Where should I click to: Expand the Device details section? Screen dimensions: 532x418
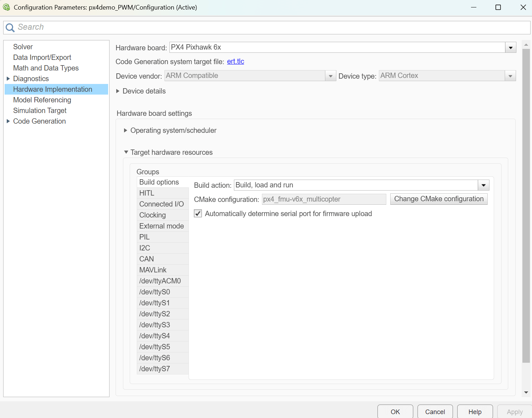click(118, 91)
